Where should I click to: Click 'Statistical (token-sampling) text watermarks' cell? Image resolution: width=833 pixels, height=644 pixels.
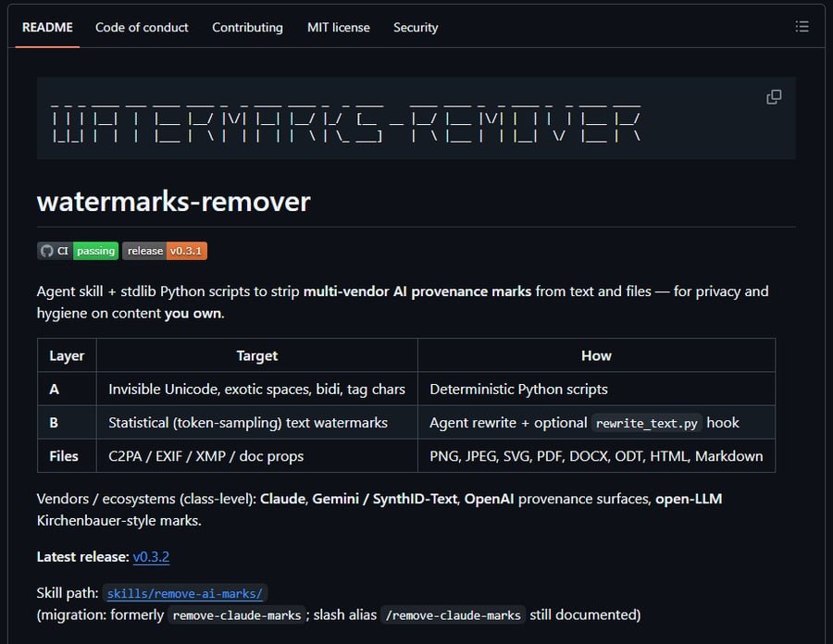click(x=257, y=423)
